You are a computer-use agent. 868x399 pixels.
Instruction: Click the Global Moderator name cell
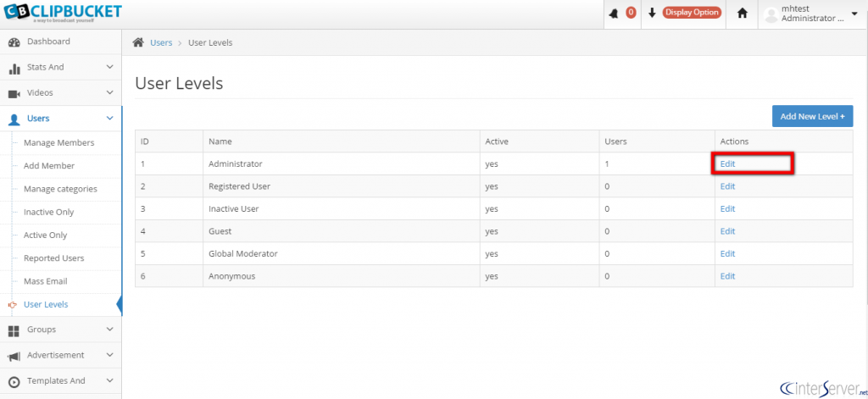pos(341,253)
